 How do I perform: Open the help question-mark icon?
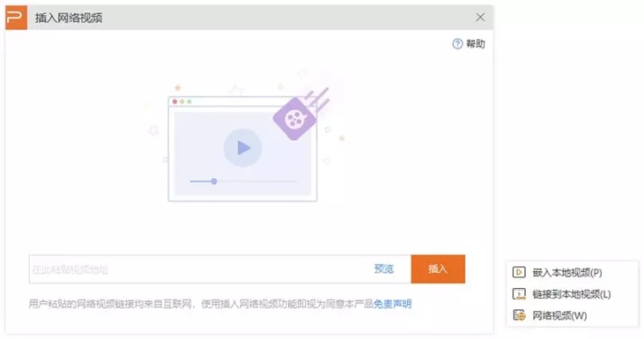pos(457,44)
